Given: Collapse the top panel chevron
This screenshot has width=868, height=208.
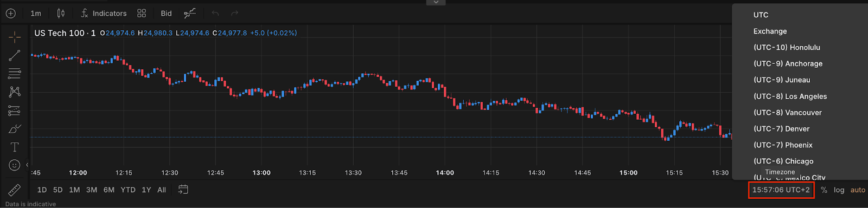Looking at the screenshot, I should click(436, 2).
